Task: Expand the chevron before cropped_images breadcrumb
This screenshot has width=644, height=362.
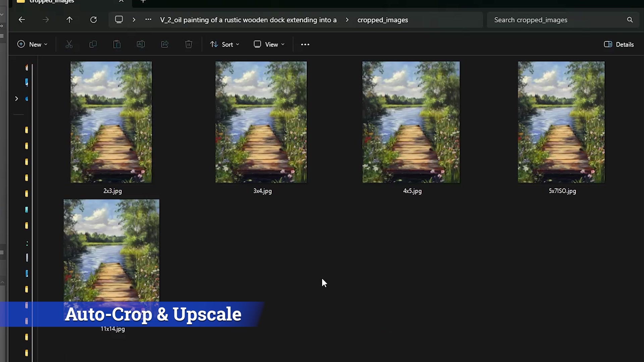Action: (347, 20)
